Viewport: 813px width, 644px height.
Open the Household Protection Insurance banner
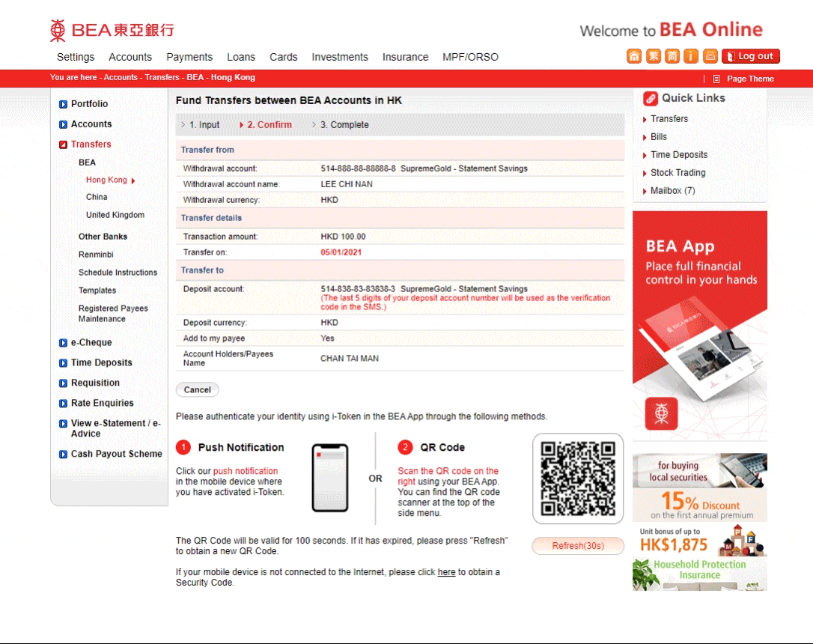click(700, 574)
